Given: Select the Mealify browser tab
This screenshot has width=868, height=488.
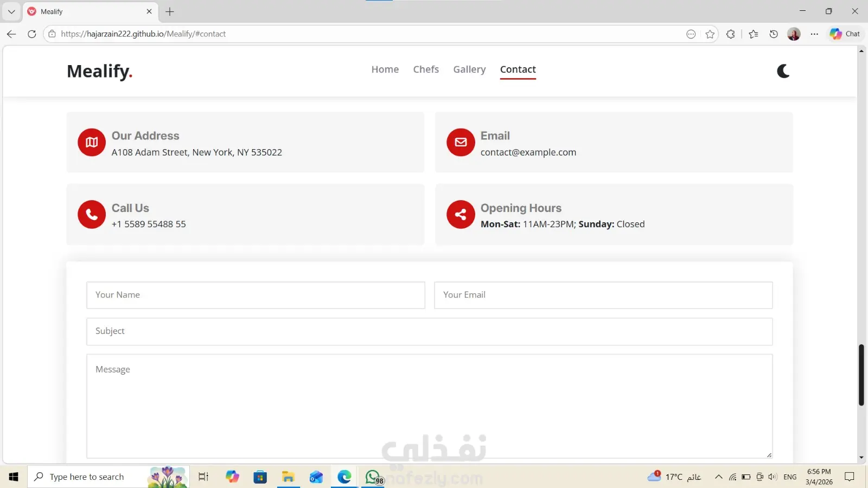Looking at the screenshot, I should click(90, 11).
